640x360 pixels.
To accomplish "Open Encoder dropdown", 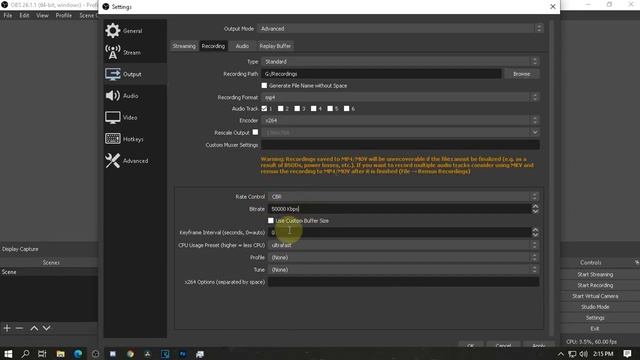I will [400, 120].
